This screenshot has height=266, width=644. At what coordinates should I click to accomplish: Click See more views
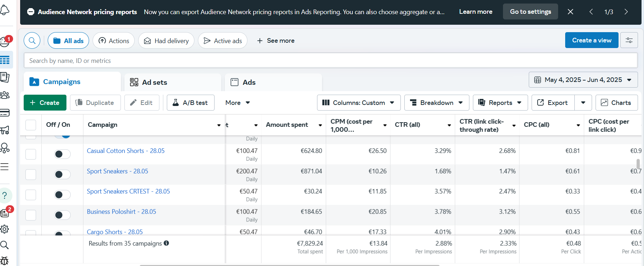coord(276,41)
